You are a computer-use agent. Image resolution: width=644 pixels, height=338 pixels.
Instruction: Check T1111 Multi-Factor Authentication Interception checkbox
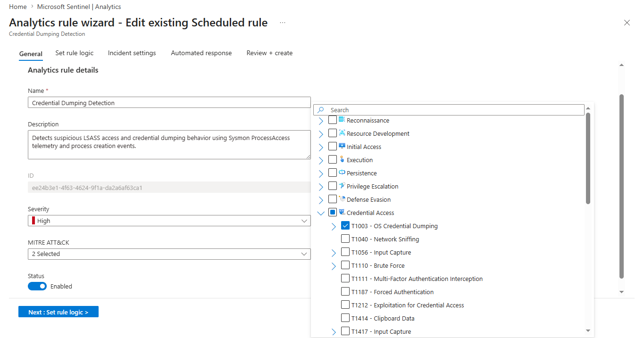pos(345,279)
